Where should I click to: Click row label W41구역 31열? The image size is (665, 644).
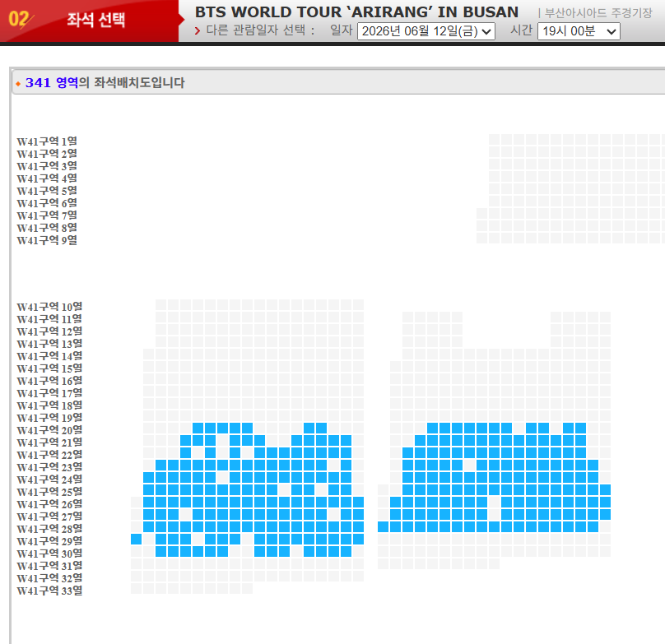coord(49,566)
